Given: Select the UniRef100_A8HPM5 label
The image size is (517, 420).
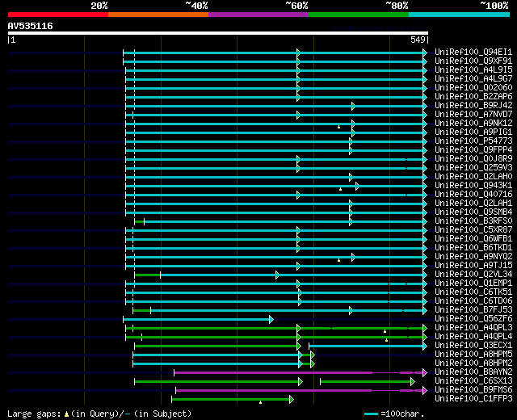Looking at the screenshot, I should pos(473,355).
